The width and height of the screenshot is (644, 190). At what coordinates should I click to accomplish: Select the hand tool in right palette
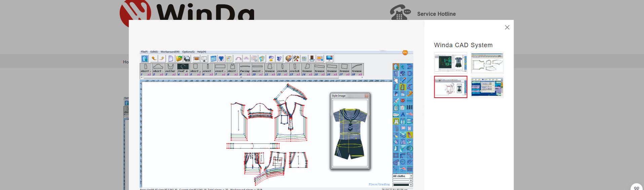pyautogui.click(x=396, y=80)
